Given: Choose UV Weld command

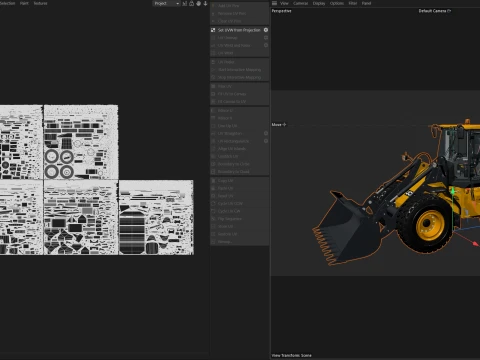Looking at the screenshot, I should coord(239,53).
